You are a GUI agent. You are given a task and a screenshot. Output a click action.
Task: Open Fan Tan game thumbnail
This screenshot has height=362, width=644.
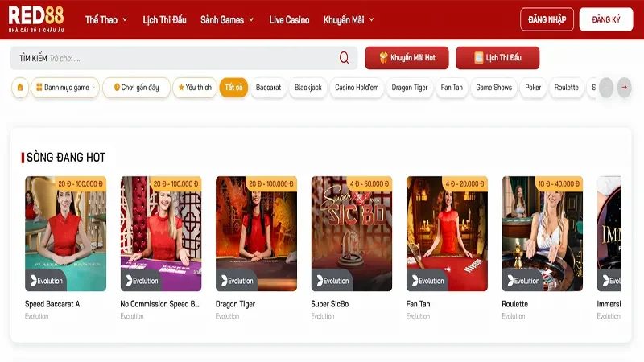tap(447, 233)
